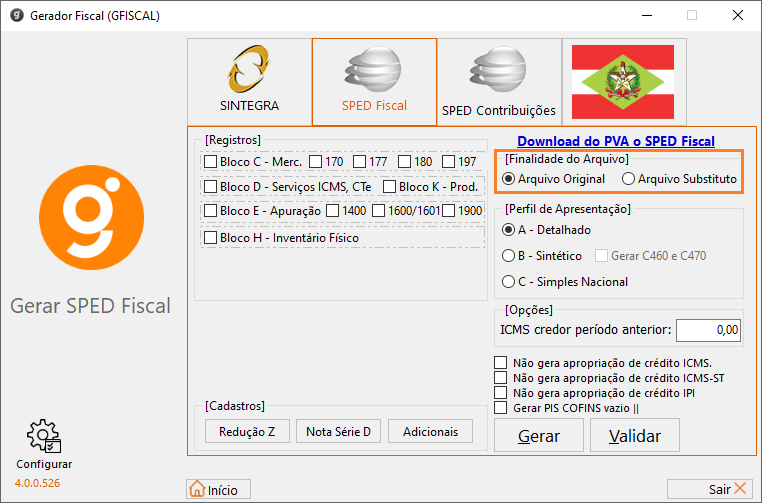This screenshot has width=762, height=503.
Task: Click the orange GFISCAL logo
Action: pos(91,217)
